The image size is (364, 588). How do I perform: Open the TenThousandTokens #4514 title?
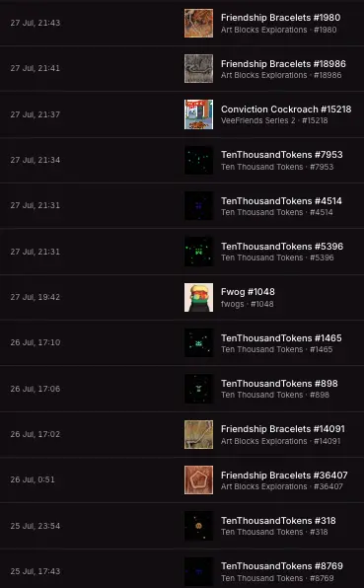click(281, 200)
